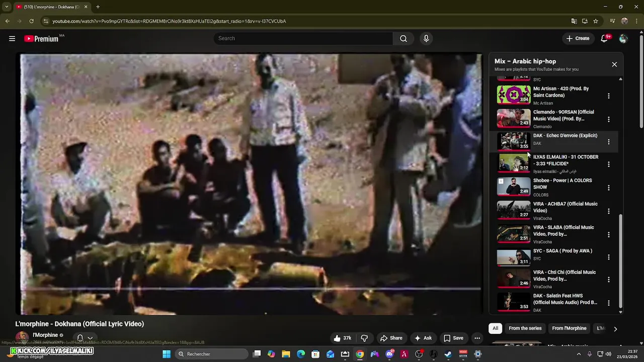
Task: Open options for Mc Artisan - 420
Action: point(608,96)
